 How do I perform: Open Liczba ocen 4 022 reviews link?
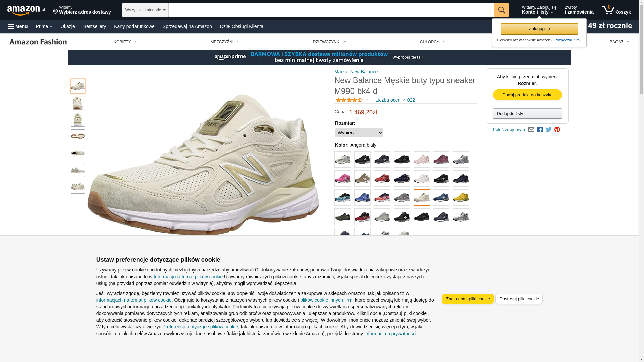[x=395, y=100]
